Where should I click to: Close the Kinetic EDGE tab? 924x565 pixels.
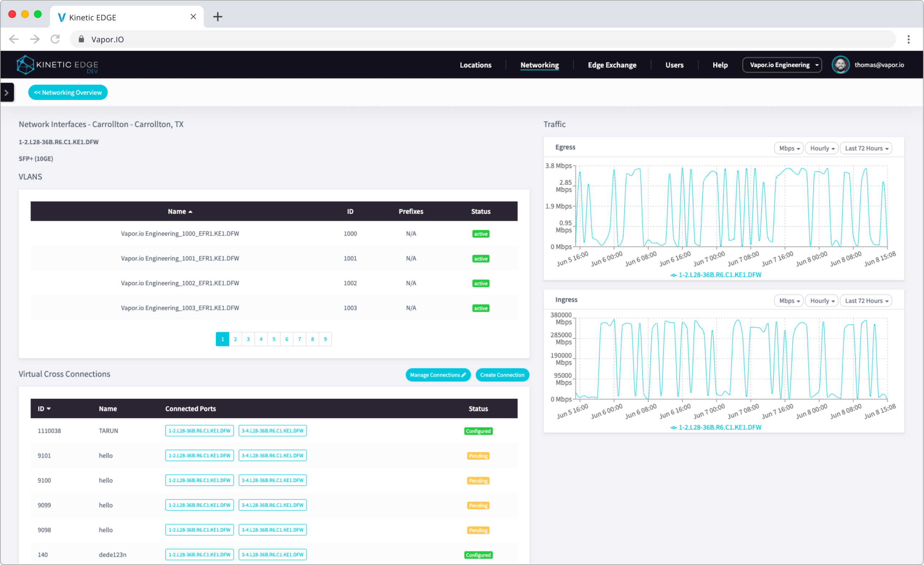(193, 17)
